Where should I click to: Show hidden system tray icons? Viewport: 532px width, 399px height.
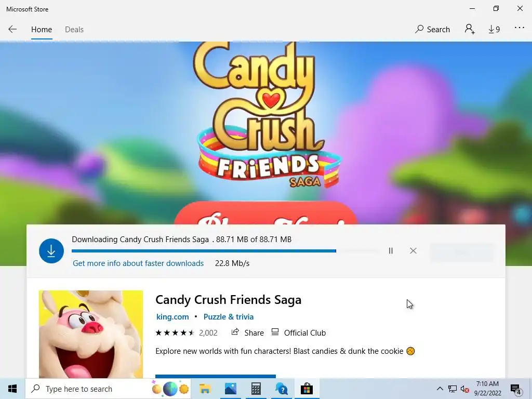pos(440,389)
